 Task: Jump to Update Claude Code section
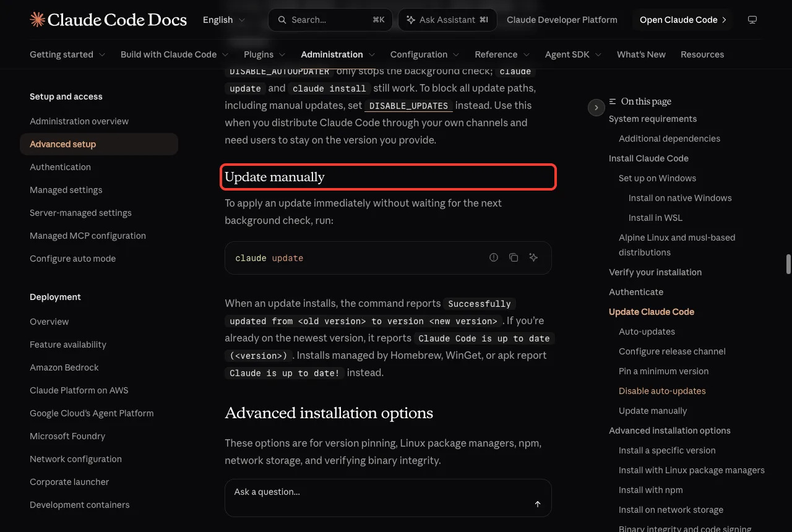(652, 312)
